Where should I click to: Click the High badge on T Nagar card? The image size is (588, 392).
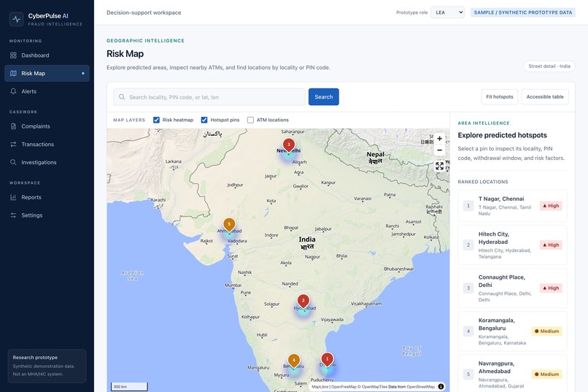(x=551, y=206)
